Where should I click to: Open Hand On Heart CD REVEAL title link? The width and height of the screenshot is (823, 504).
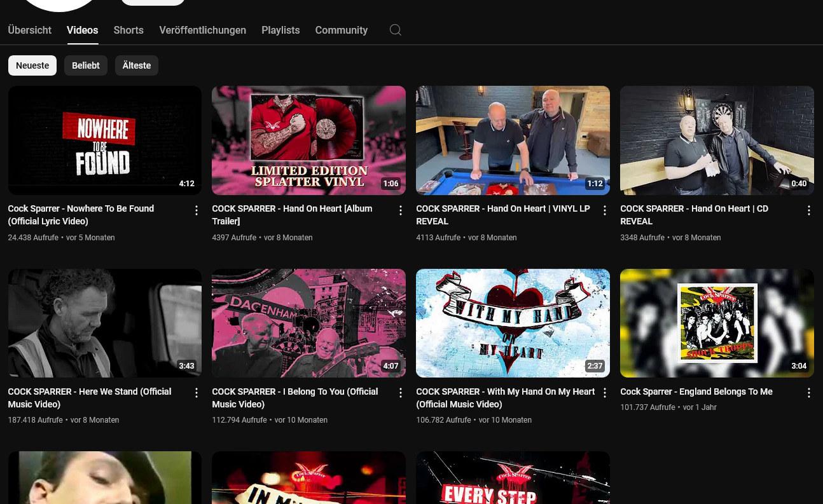pos(694,215)
